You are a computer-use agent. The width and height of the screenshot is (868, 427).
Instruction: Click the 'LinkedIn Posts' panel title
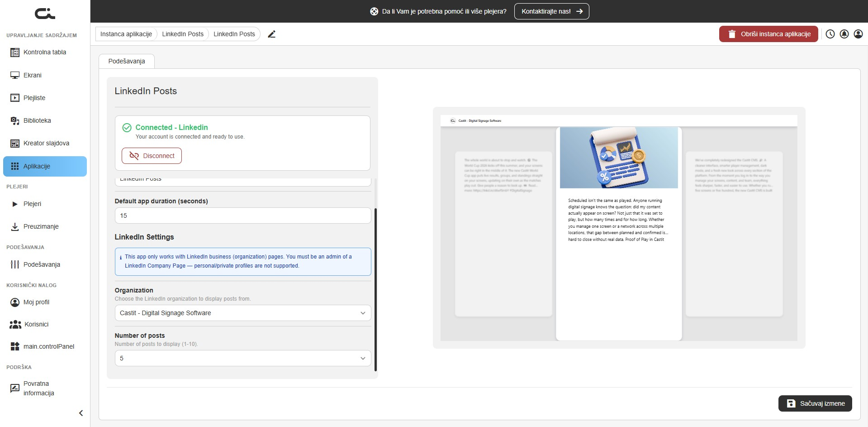(146, 91)
